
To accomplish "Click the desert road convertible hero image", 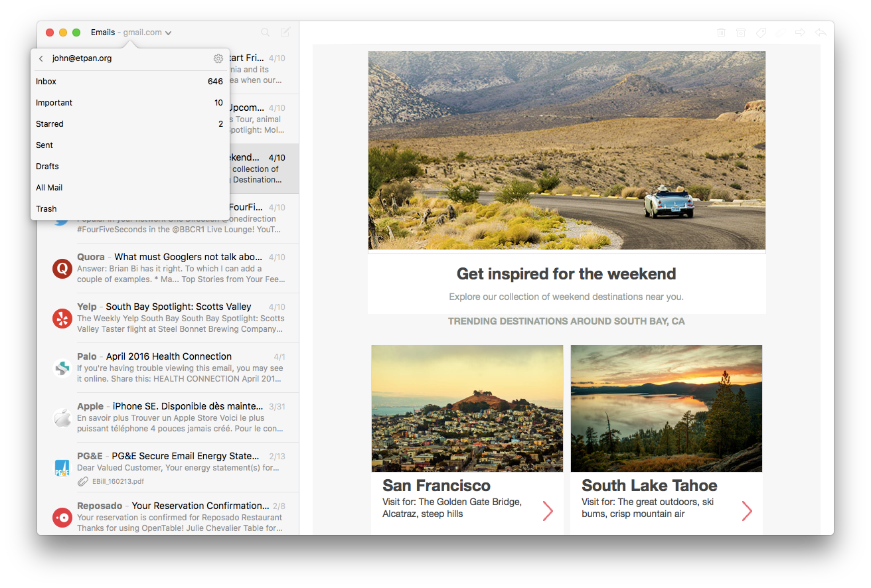I will (567, 151).
